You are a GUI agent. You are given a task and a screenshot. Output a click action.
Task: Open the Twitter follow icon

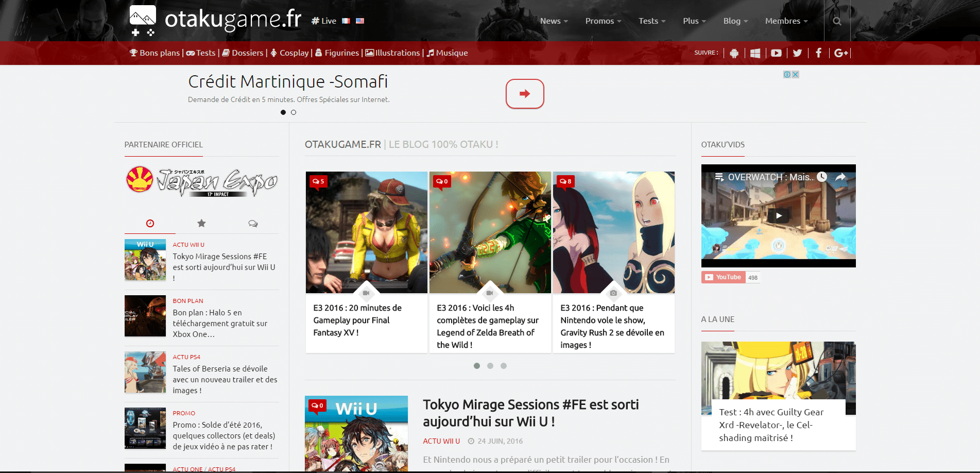[797, 53]
